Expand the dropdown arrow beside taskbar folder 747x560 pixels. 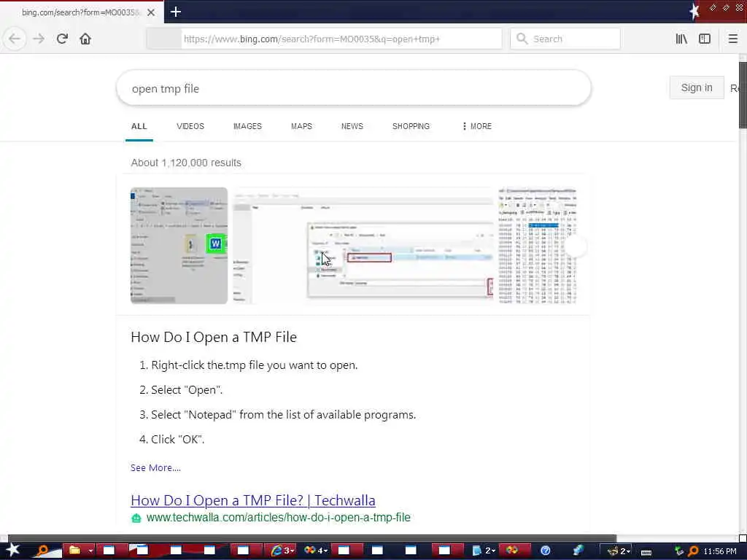pos(90,551)
